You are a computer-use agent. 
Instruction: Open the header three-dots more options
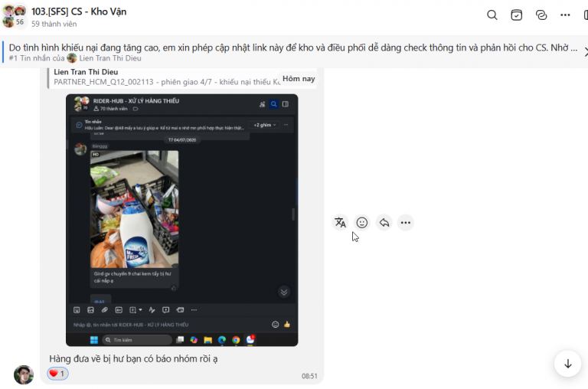click(565, 15)
